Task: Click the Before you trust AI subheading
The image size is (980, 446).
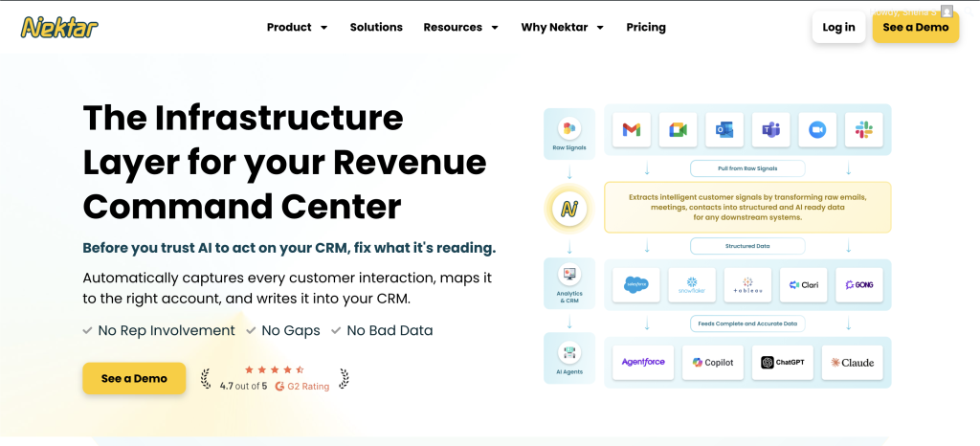Action: click(x=289, y=248)
